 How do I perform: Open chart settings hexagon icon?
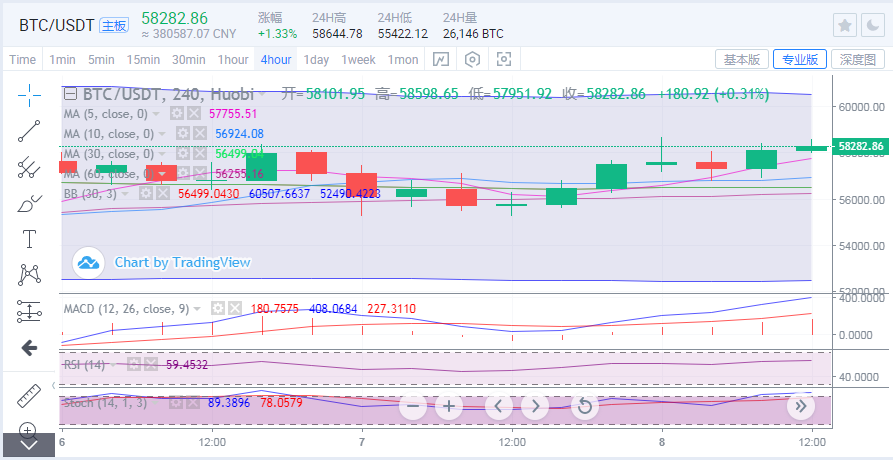(x=473, y=60)
